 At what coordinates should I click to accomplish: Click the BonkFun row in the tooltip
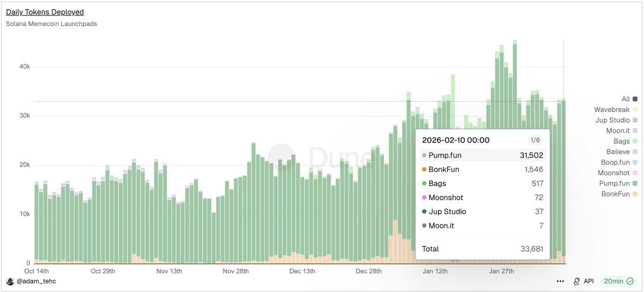pos(482,169)
